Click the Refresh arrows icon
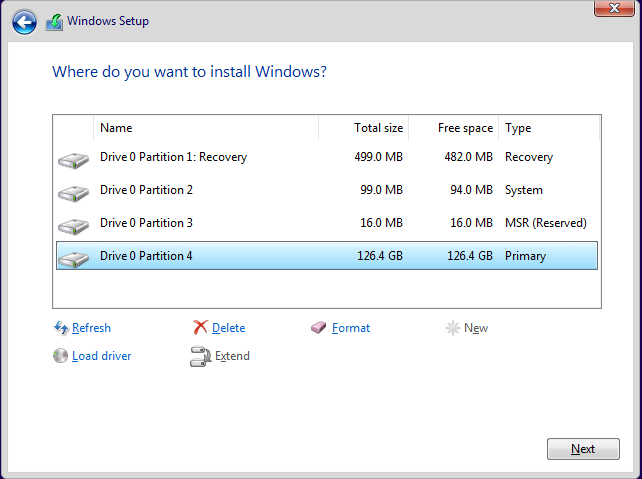The width and height of the screenshot is (642, 479). click(61, 328)
